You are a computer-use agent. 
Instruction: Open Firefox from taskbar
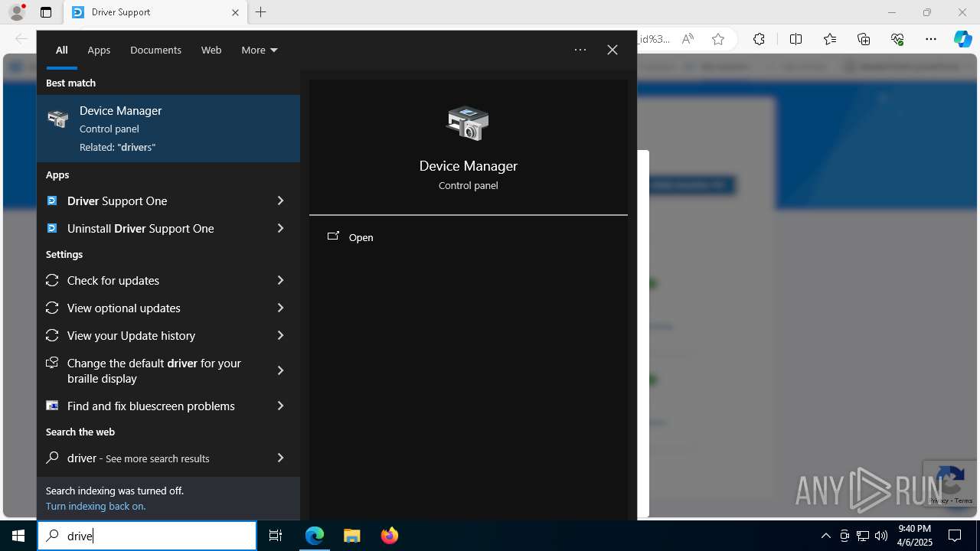tap(390, 536)
